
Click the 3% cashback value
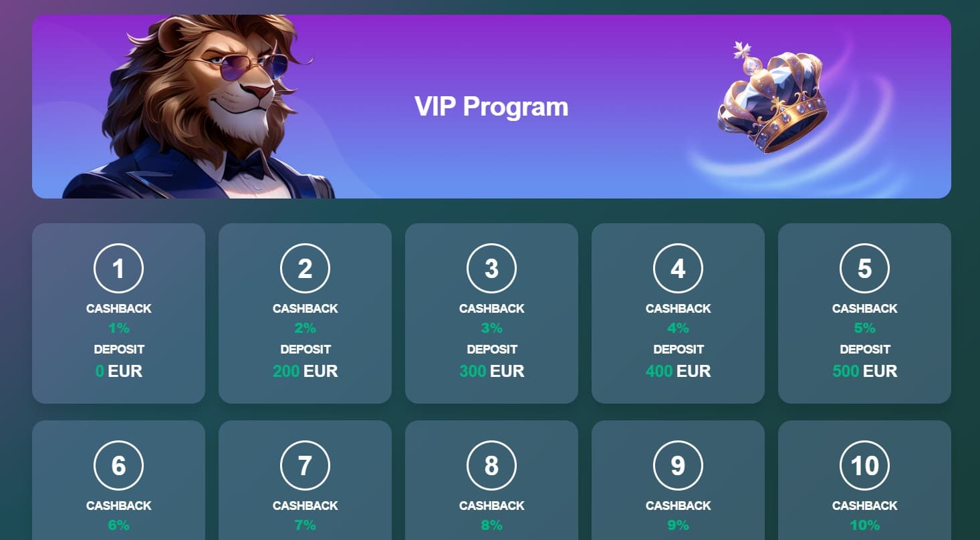point(491,328)
